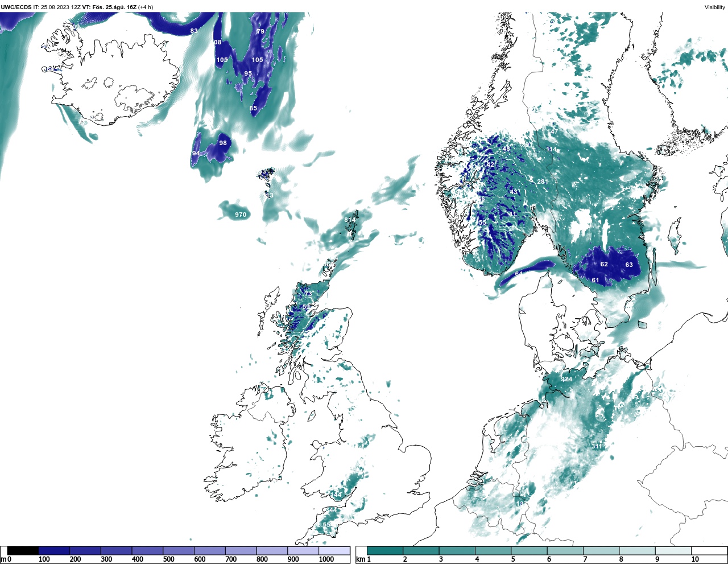Click the '63' value over southern Sweden
The image size is (728, 564).
click(x=629, y=265)
